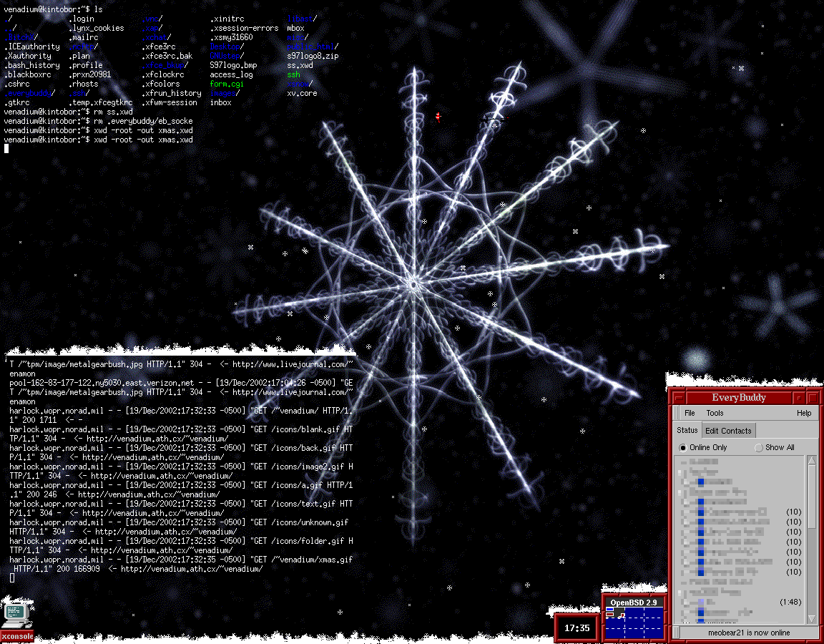Select the OpenBSD 2.9 pager title
The width and height of the screenshot is (824, 644).
pyautogui.click(x=634, y=602)
